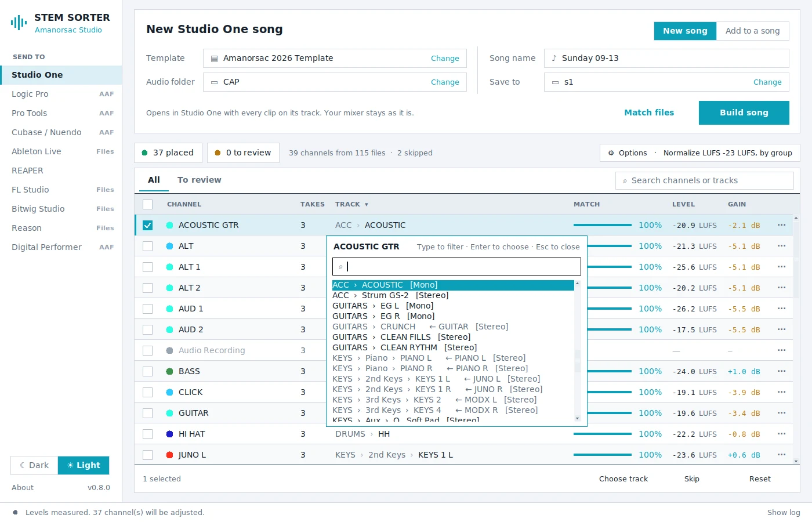
Task: Uncheck the ACOUSTIC GTR channel checkbox
Action: point(147,225)
